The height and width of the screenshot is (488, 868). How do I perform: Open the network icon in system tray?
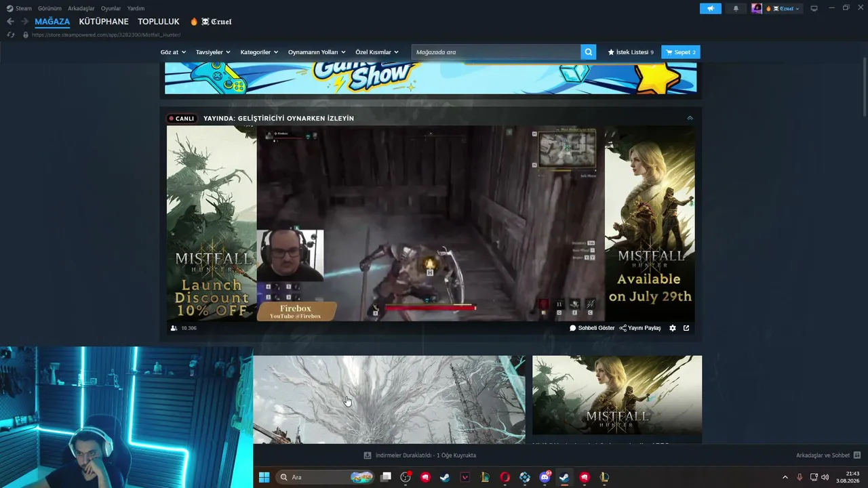813,477
